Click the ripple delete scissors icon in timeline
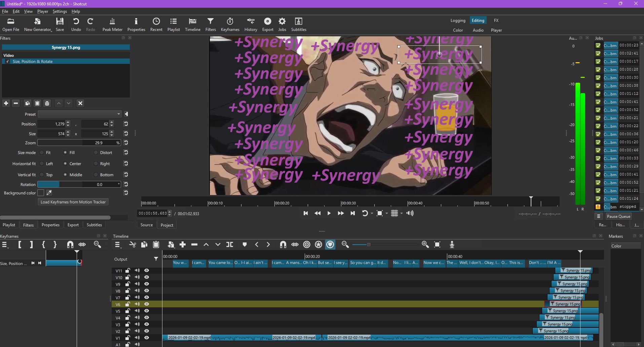This screenshot has height=347, width=644. [132, 244]
